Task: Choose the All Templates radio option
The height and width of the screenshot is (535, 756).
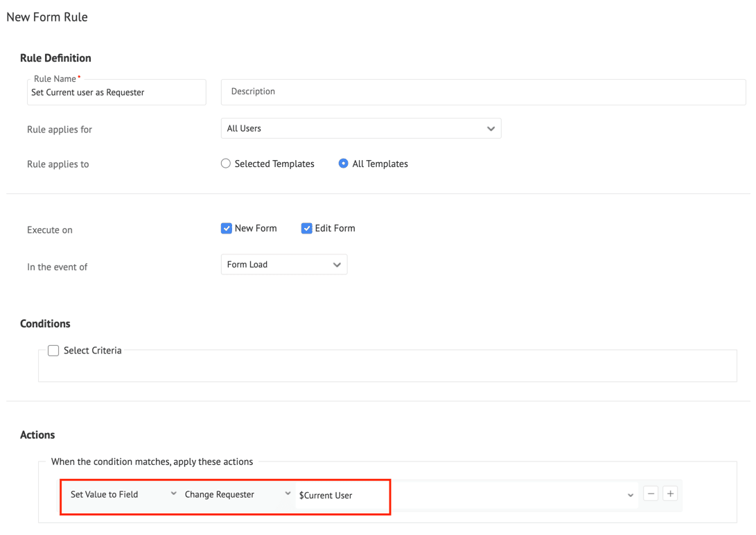Action: 343,164
